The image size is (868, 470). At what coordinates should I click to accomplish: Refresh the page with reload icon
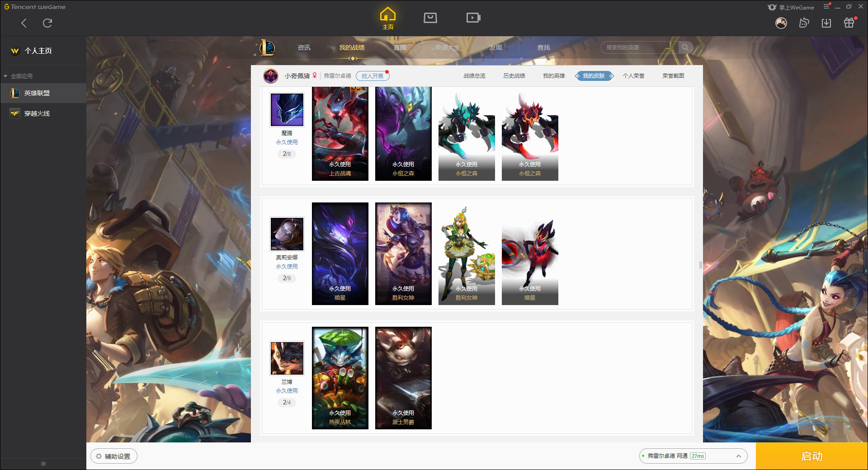47,23
